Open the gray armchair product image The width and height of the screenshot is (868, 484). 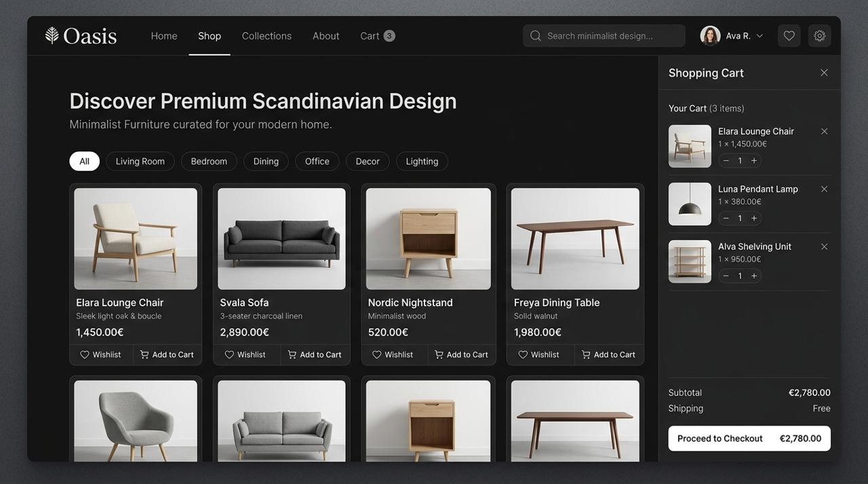[136, 421]
